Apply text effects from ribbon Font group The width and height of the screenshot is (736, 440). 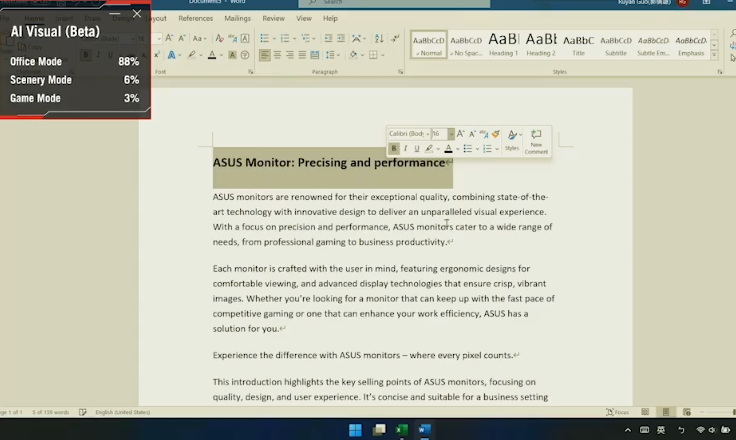click(x=171, y=55)
